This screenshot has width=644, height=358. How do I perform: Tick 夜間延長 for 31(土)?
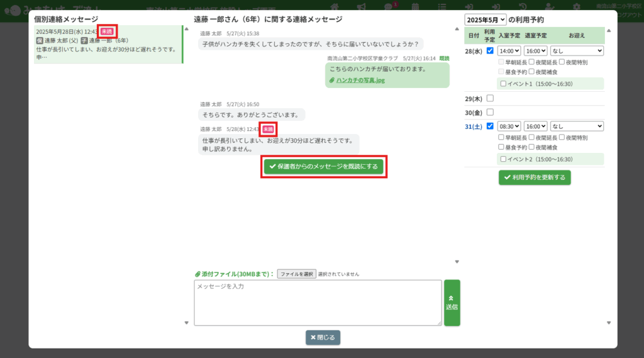pos(531,137)
